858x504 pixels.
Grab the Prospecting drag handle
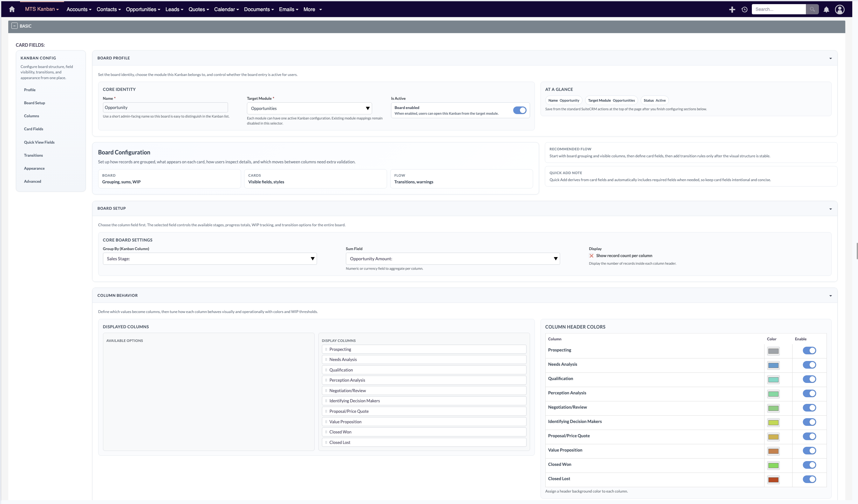326,349
